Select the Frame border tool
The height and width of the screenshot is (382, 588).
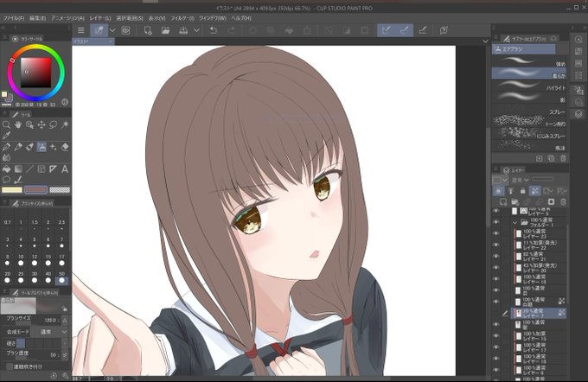[42, 169]
